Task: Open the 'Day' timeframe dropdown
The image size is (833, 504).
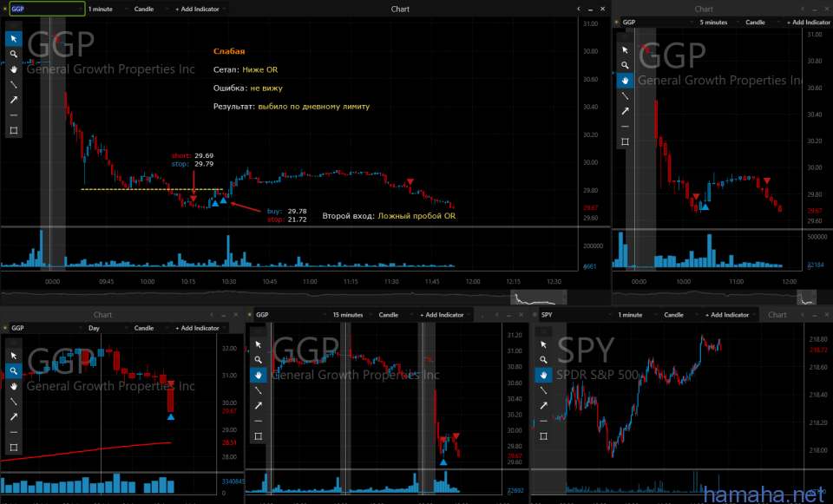Action: coord(108,328)
